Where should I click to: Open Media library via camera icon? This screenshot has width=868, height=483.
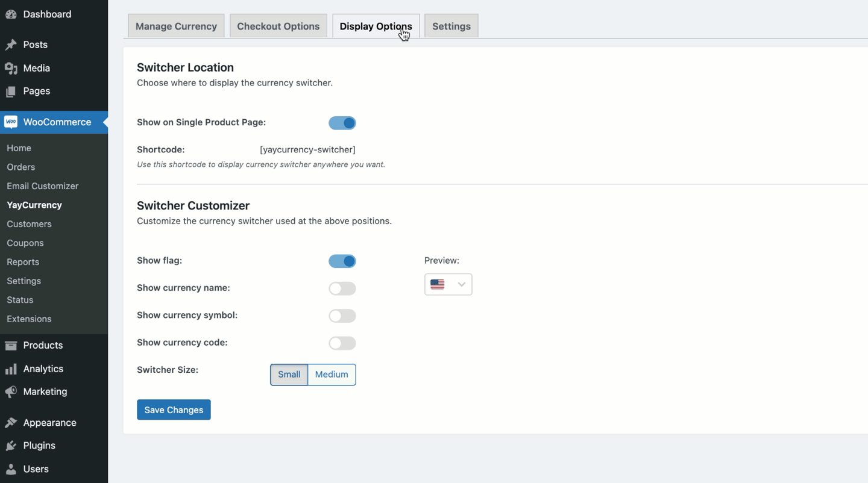11,68
